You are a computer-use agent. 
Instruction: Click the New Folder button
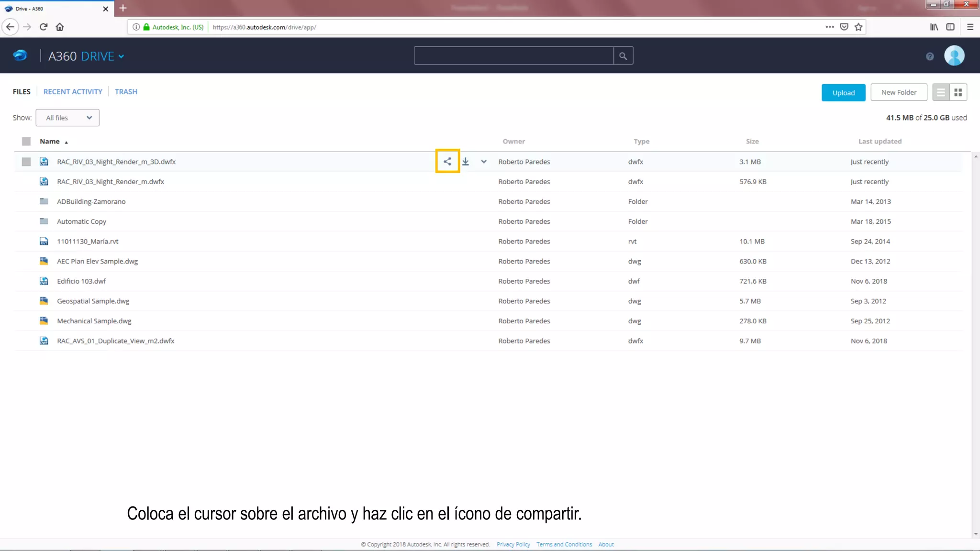(899, 92)
